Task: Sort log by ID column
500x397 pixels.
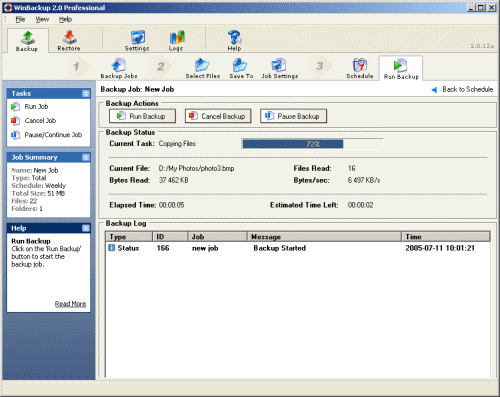Action: (170, 237)
